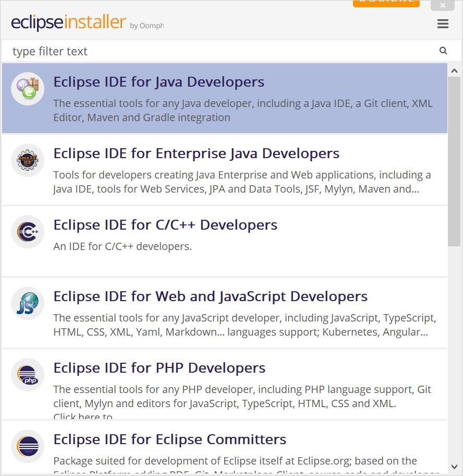The width and height of the screenshot is (463, 476).
Task: Select Eclipse IDE for Java Developers title
Action: pyautogui.click(x=159, y=82)
